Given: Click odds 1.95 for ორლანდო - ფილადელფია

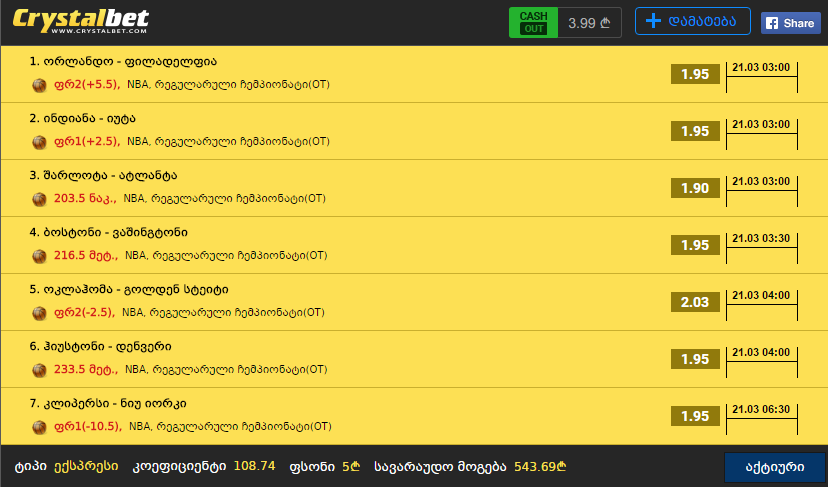Looking at the screenshot, I should (695, 74).
